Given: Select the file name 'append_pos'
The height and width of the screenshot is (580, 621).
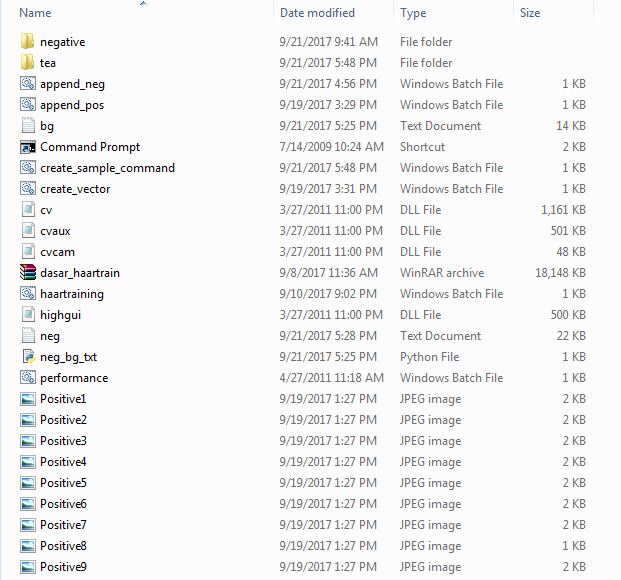Looking at the screenshot, I should pos(72,105).
